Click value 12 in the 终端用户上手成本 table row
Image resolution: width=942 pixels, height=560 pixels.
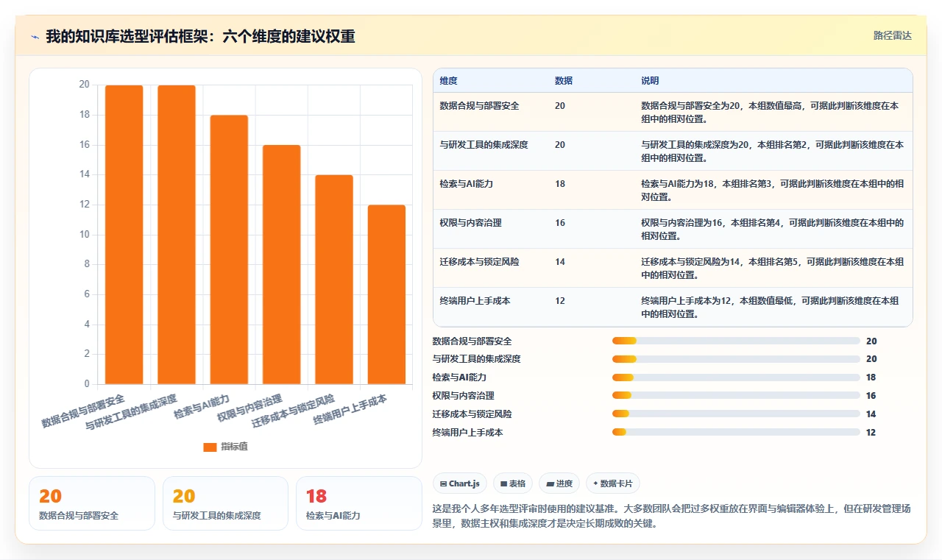(560, 301)
